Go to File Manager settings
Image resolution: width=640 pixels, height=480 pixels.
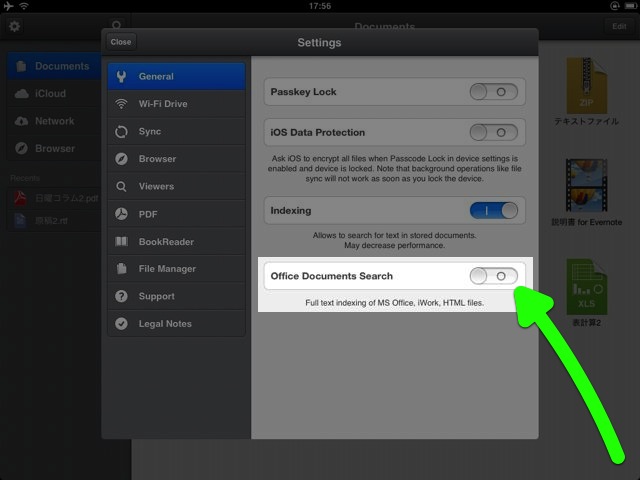tap(176, 269)
